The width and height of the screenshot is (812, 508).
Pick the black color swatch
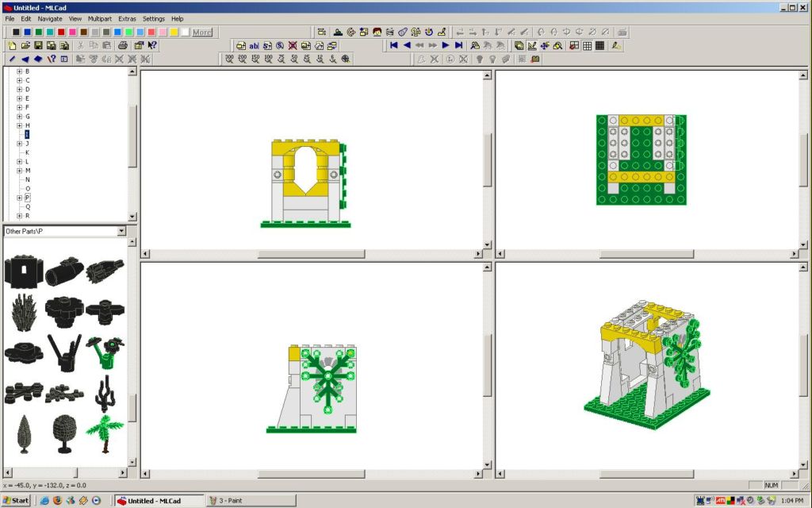(16, 32)
